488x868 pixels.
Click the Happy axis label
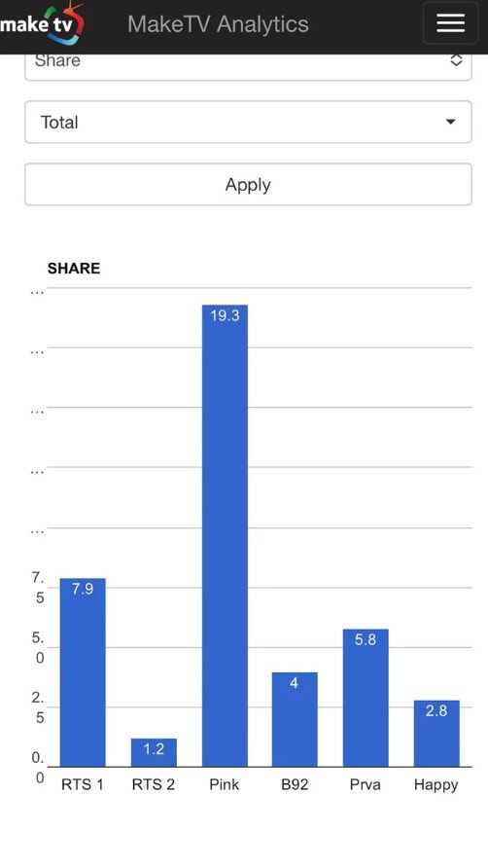pos(436,785)
